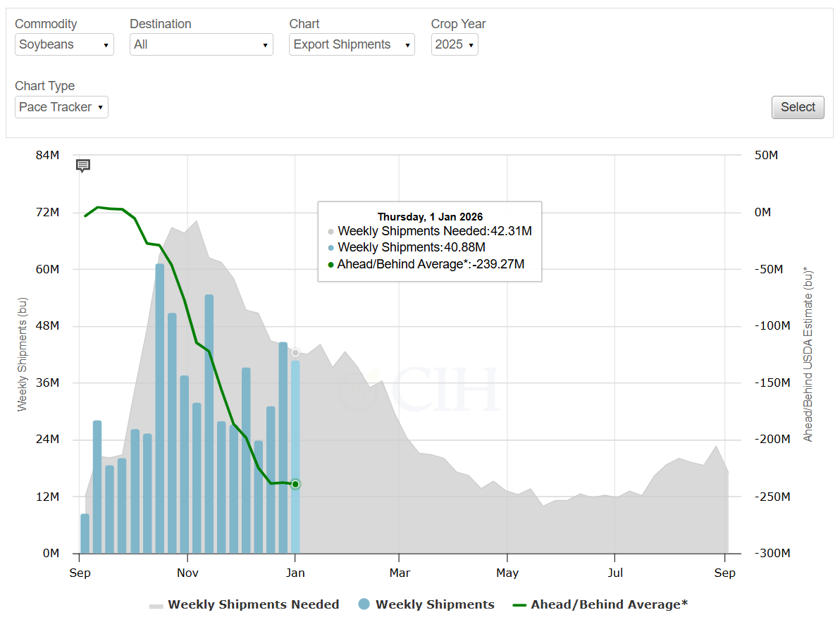Screen dimensions: 840x622
Task: Click the tallest blue bar in November
Action: pos(209,423)
